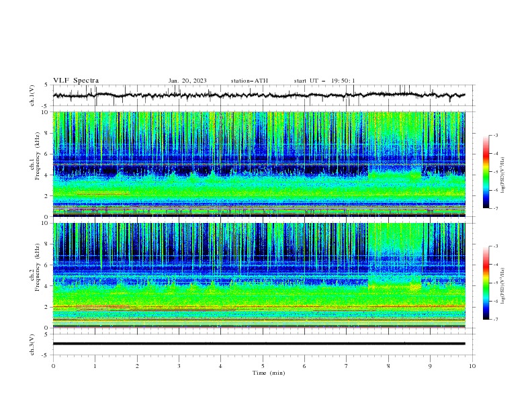Click the ch.2 color bar's log(PSD) label

tap(502, 285)
